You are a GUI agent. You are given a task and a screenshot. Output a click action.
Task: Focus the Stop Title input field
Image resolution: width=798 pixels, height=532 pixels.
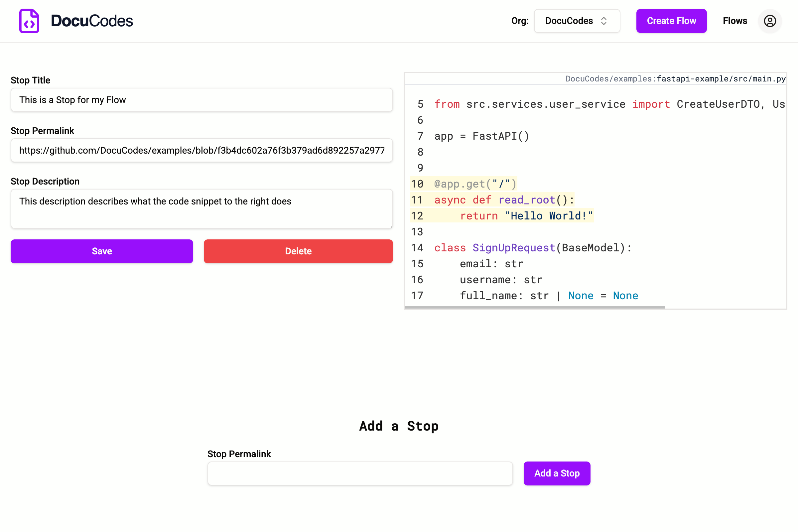click(201, 100)
